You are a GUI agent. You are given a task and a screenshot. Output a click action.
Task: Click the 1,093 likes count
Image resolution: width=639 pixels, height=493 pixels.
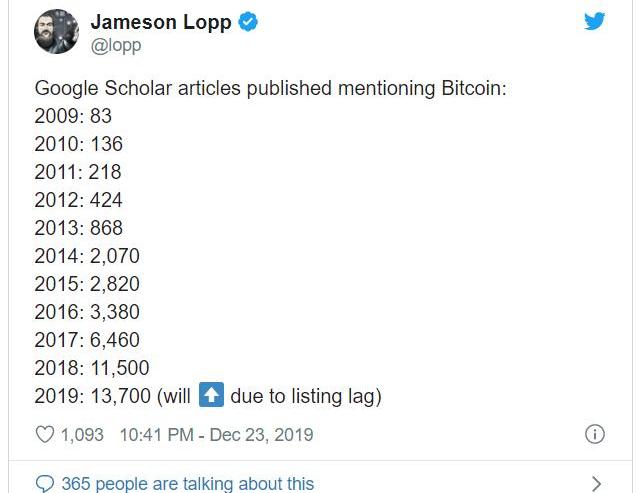coord(82,435)
